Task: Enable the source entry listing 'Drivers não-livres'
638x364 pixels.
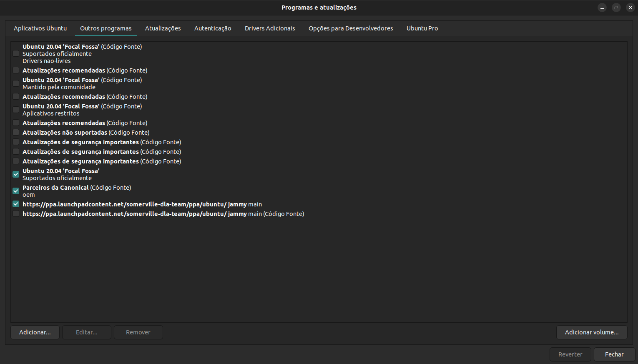Action: coord(16,53)
